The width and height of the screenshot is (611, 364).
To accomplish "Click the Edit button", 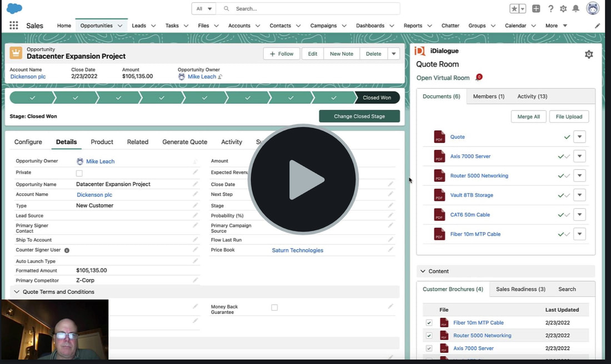I will (x=313, y=54).
